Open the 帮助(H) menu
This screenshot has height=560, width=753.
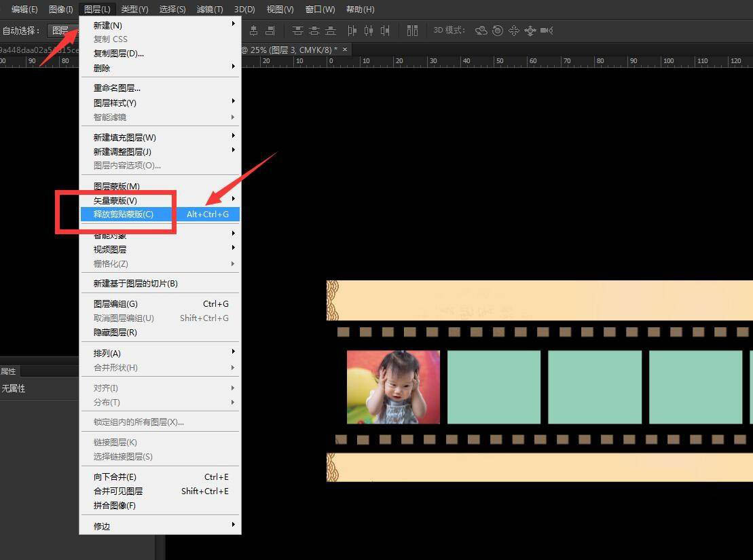tap(360, 9)
